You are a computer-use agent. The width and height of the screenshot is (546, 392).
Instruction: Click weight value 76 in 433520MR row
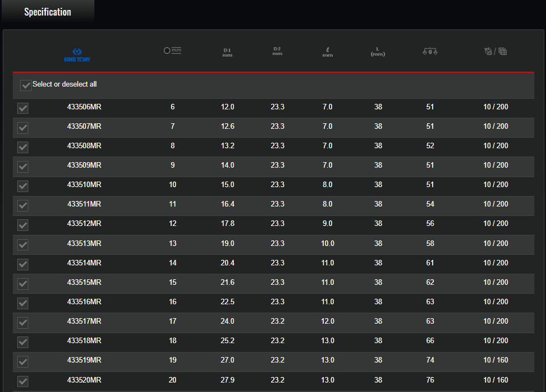(x=430, y=380)
